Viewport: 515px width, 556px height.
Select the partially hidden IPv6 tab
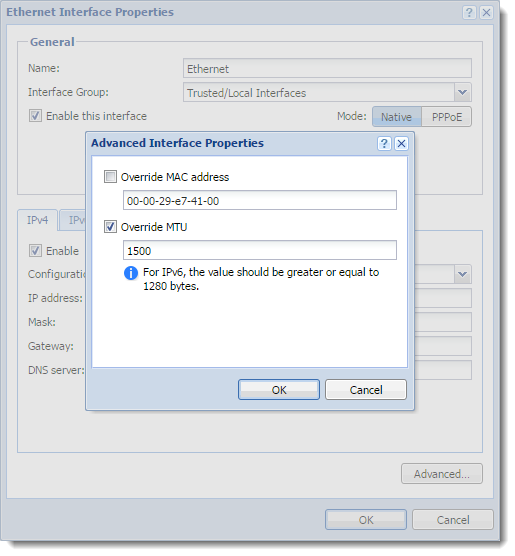73,222
